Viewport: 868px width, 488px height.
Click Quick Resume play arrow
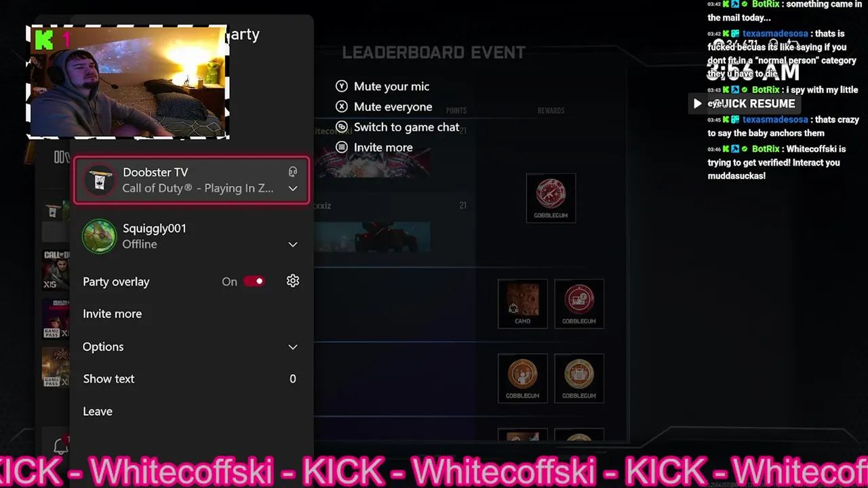pos(697,104)
